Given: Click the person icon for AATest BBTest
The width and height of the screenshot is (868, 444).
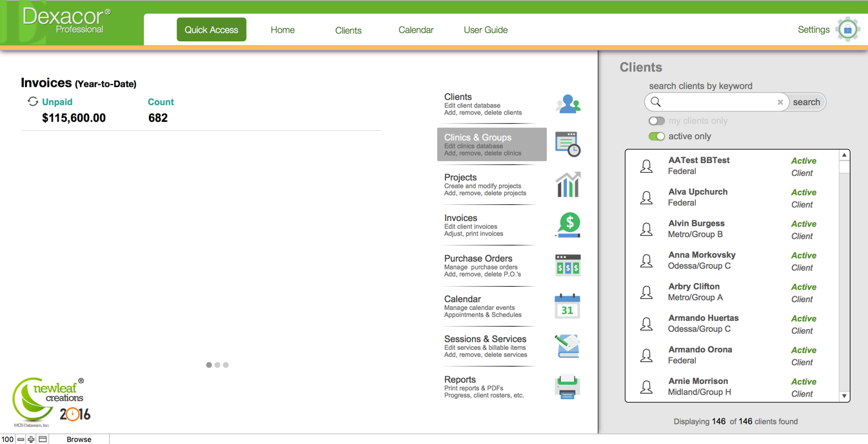Looking at the screenshot, I should [646, 166].
